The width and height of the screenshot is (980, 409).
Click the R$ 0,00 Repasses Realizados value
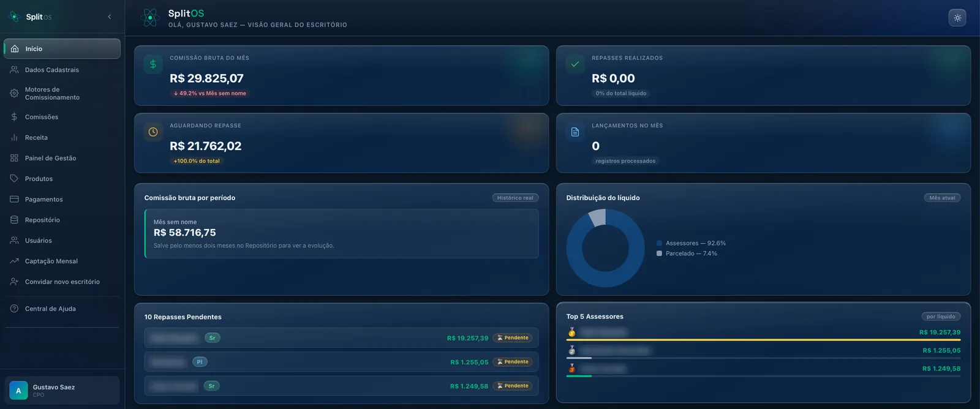[613, 78]
